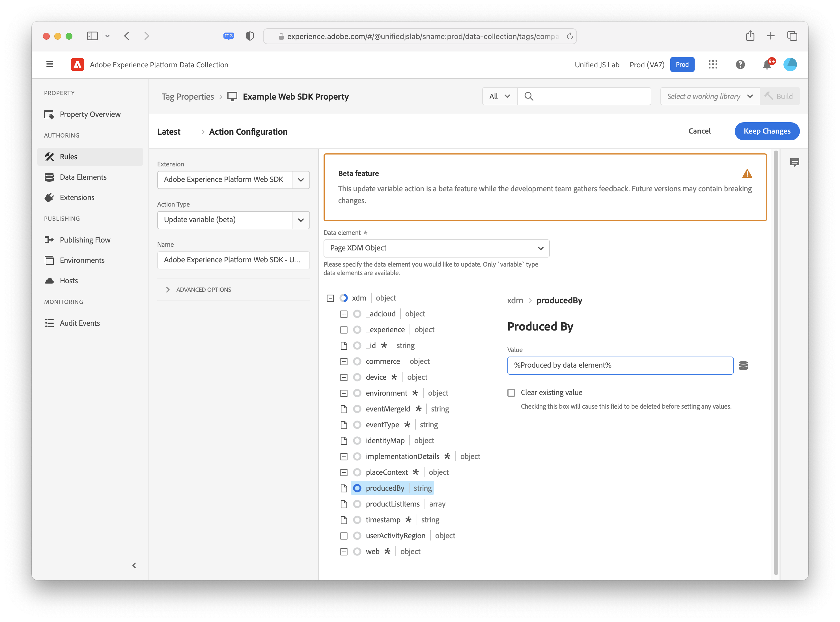Expand the ADVANCED OPTIONS section
Image resolution: width=840 pixels, height=622 pixels.
[203, 289]
